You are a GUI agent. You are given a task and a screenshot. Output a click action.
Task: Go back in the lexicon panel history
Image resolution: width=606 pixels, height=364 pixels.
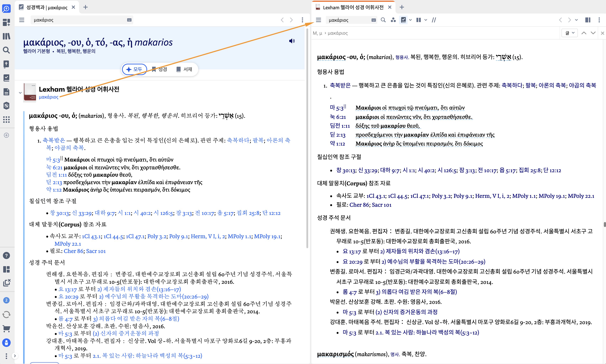[560, 20]
